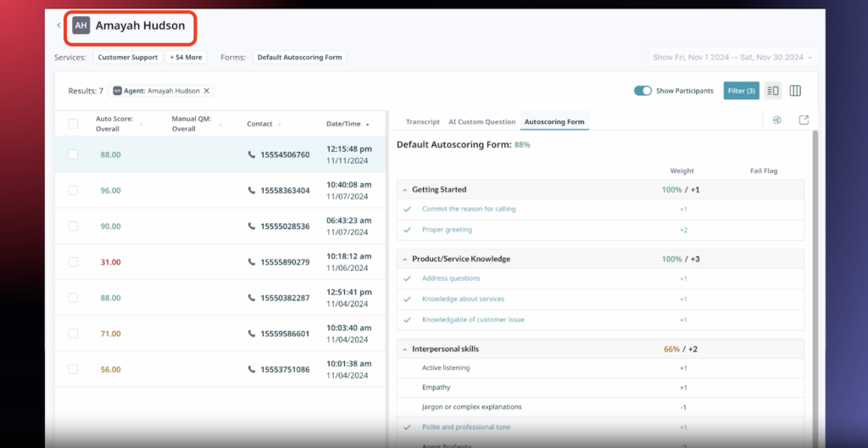Screen dimensions: 868x448
Task: Toggle the Show Participants switch
Action: point(643,91)
